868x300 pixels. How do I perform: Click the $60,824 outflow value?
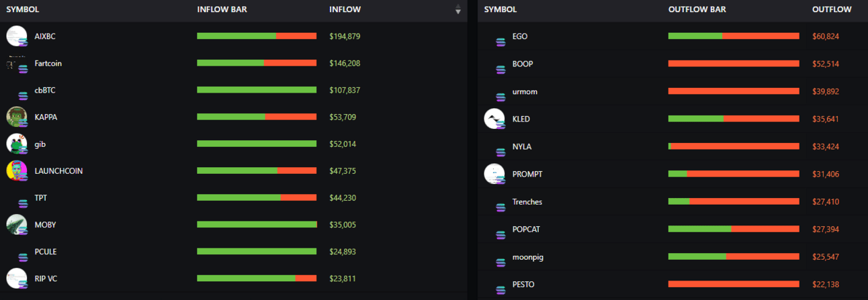(x=826, y=36)
